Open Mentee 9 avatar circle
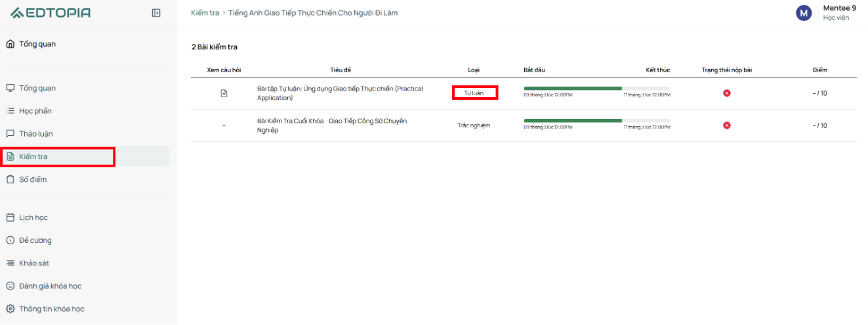 pos(804,12)
